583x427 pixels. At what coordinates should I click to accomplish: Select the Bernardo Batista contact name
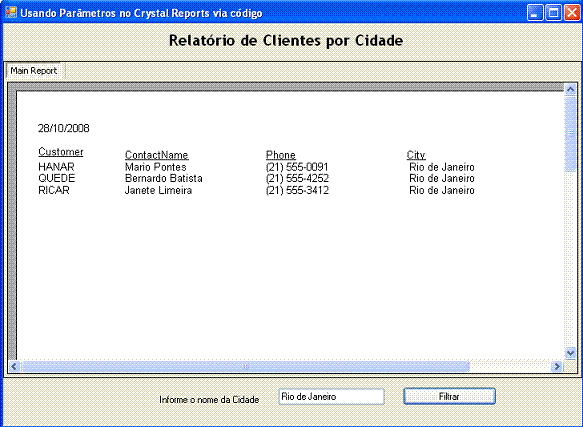click(164, 179)
